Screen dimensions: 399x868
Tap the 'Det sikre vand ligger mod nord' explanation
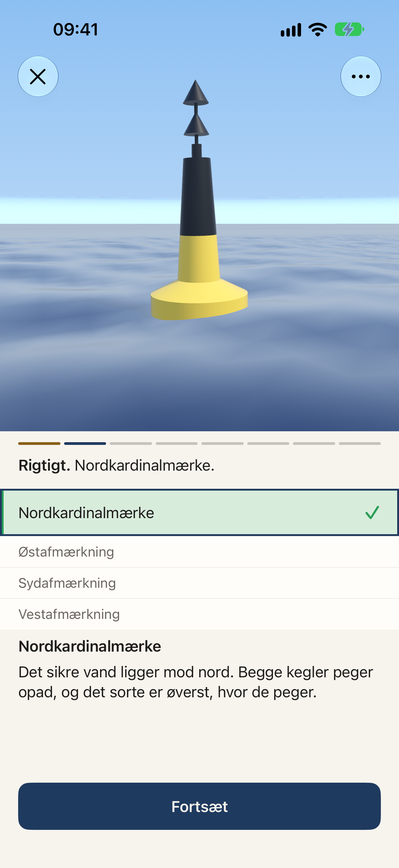point(196,682)
